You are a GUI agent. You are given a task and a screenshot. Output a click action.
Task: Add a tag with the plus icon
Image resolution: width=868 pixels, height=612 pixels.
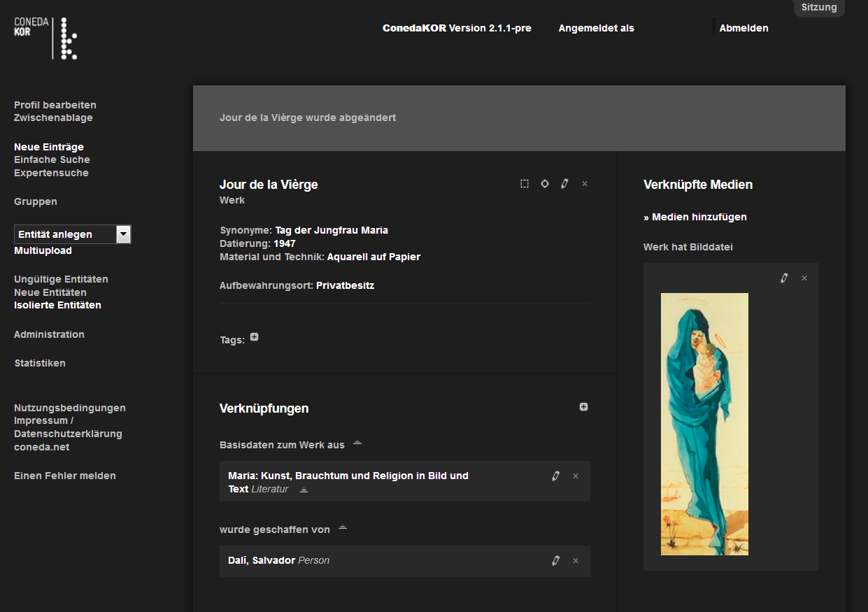[255, 337]
